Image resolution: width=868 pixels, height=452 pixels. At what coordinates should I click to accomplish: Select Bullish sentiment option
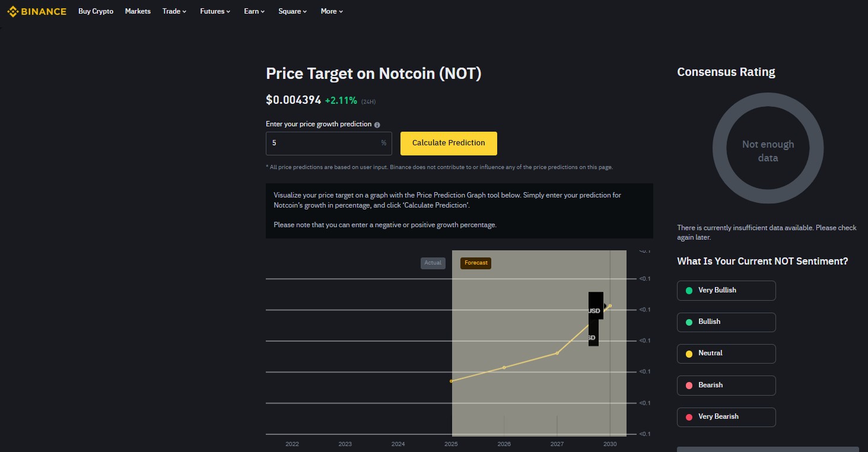pyautogui.click(x=726, y=322)
